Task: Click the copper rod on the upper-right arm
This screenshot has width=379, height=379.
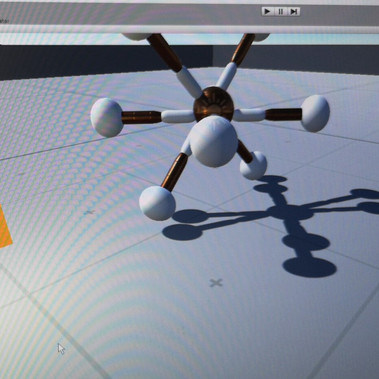Action: pos(243,49)
